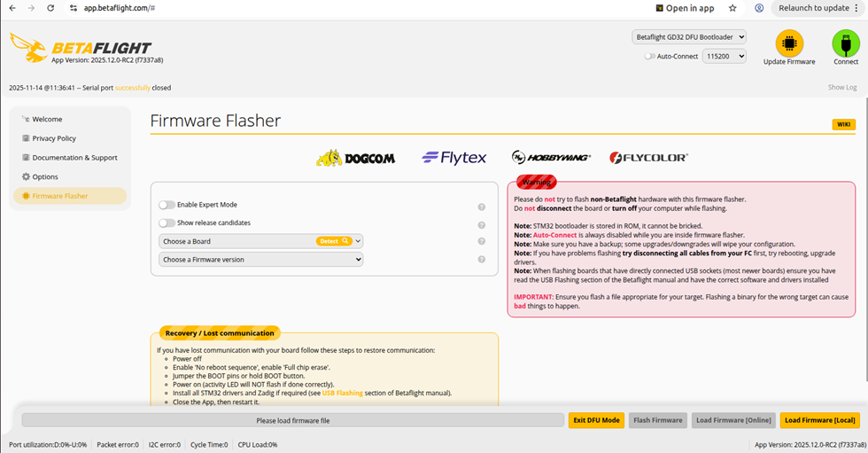Select the Firmware Flasher tab
The width and height of the screenshot is (868, 453).
click(x=70, y=196)
